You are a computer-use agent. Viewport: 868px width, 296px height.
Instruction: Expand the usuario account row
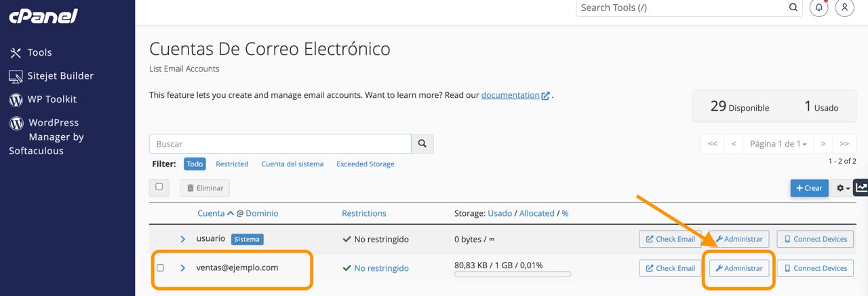click(x=183, y=239)
